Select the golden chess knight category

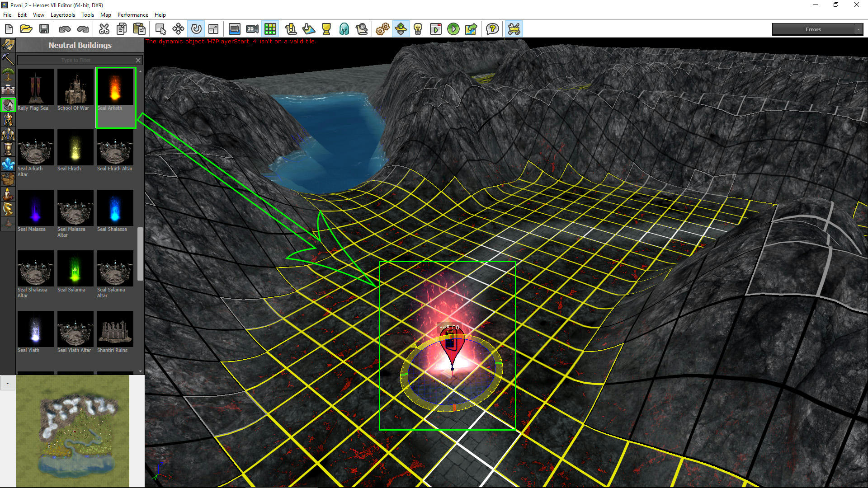8,209
